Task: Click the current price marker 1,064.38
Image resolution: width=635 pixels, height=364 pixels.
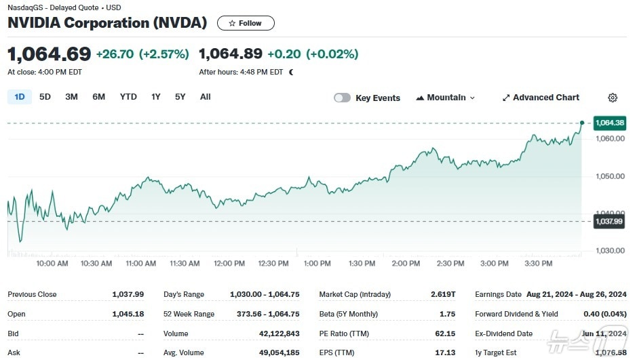Action: click(x=609, y=123)
